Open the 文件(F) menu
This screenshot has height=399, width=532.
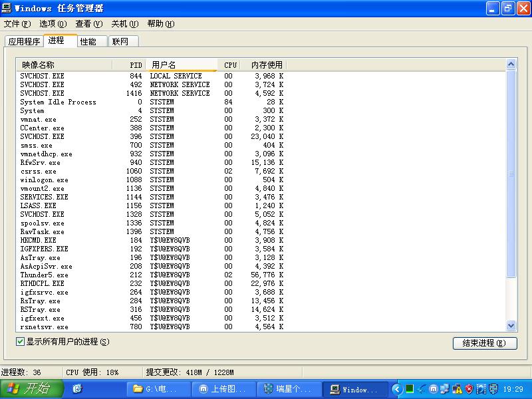click(17, 24)
